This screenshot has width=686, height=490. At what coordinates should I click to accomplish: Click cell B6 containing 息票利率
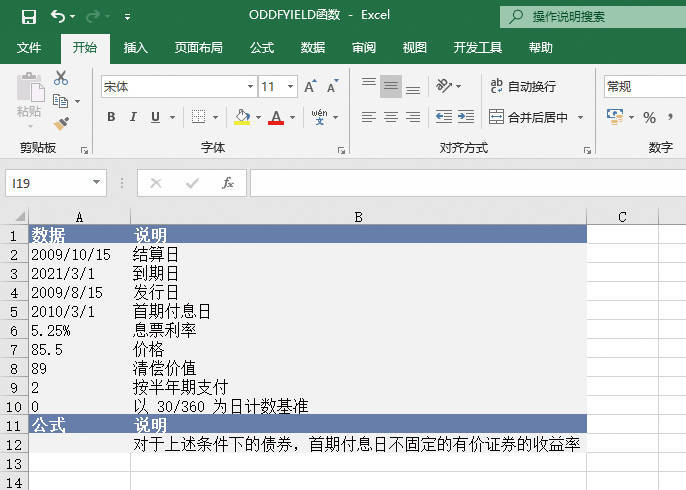click(357, 330)
